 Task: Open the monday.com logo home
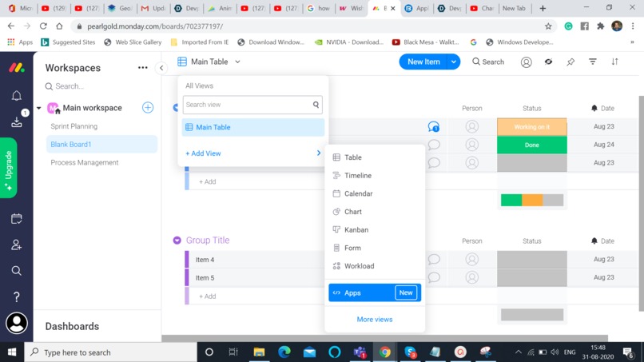[17, 67]
